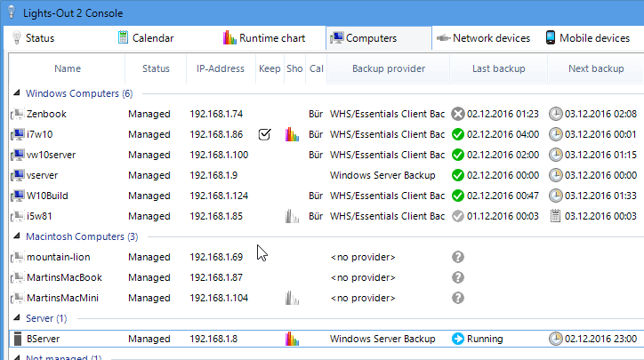Screen dimensions: 644x360
Task: Click the unknown backup icon for MartinsMacMini
Action: [457, 298]
